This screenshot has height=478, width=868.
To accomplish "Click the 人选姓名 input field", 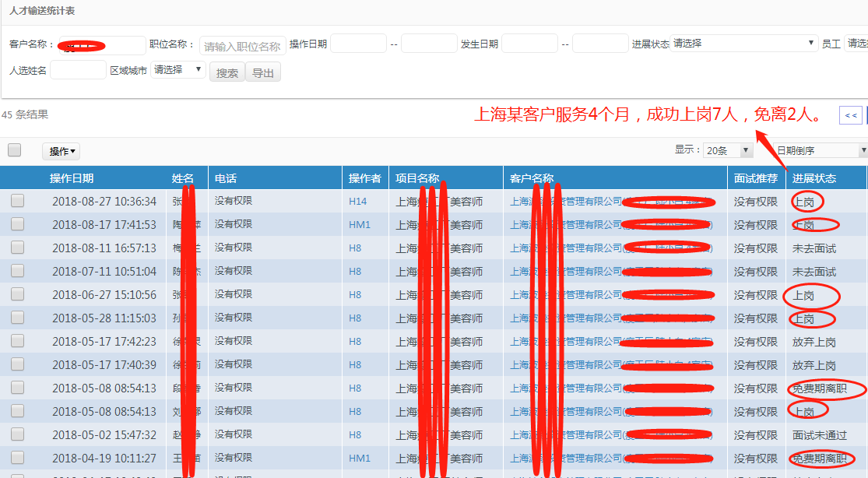I will pos(78,70).
